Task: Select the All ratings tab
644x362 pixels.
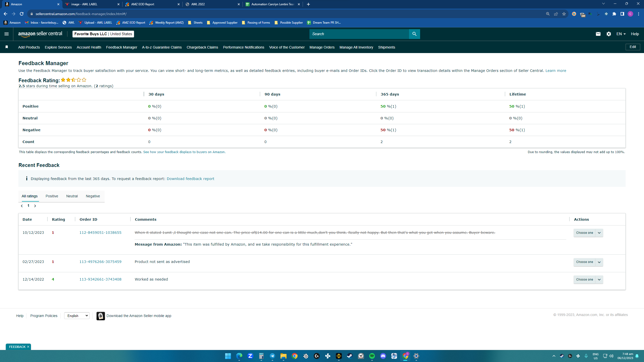Action: pos(30,196)
